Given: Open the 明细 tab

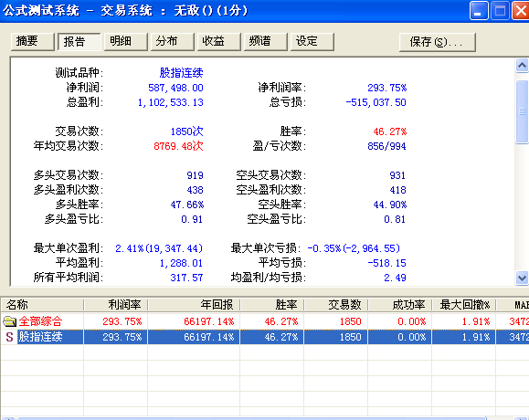Looking at the screenshot, I should click(125, 42).
